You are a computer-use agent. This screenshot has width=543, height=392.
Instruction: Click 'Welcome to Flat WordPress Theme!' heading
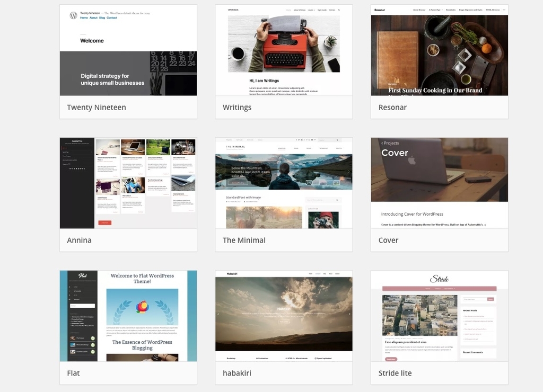point(142,279)
